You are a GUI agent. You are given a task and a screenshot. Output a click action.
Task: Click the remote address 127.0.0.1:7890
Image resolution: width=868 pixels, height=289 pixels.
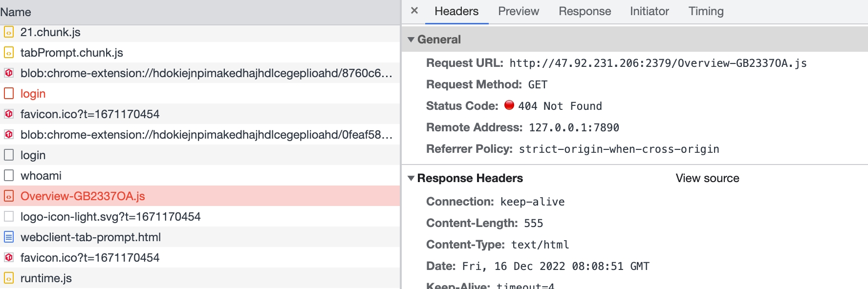pos(574,128)
